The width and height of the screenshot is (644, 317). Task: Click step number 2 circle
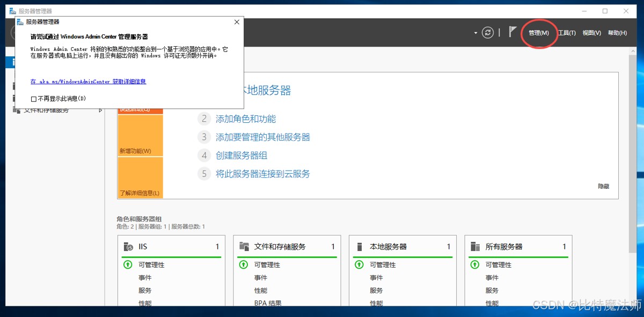click(x=204, y=119)
